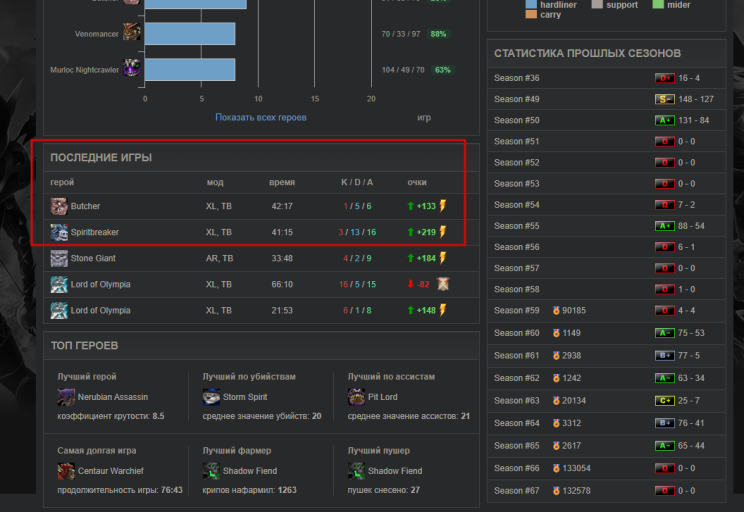This screenshot has width=744, height=512.
Task: Click the D+ rank badge of Season #36
Action: click(664, 78)
